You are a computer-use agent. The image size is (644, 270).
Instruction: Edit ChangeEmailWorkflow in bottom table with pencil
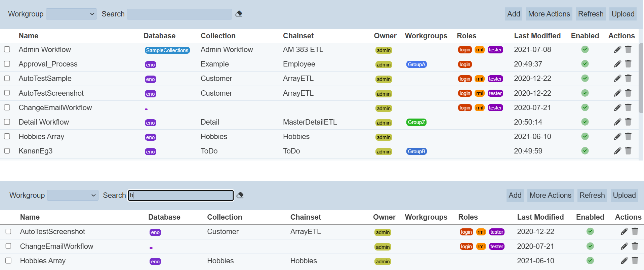pyautogui.click(x=624, y=246)
